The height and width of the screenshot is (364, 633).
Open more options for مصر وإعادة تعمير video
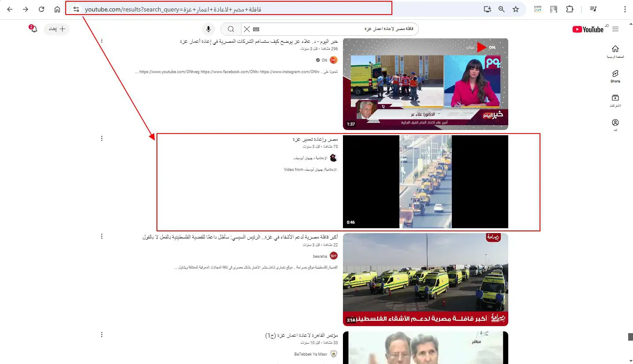[x=102, y=138]
